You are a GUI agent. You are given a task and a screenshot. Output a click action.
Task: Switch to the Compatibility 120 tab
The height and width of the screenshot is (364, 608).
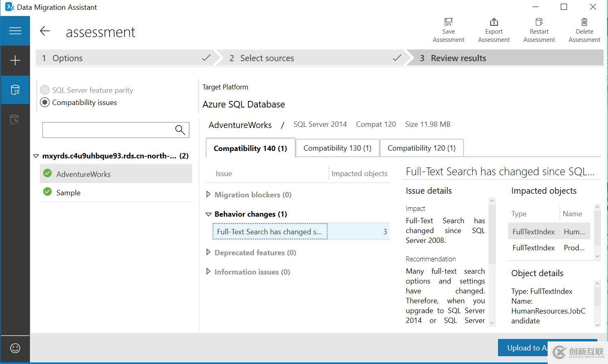(x=421, y=148)
